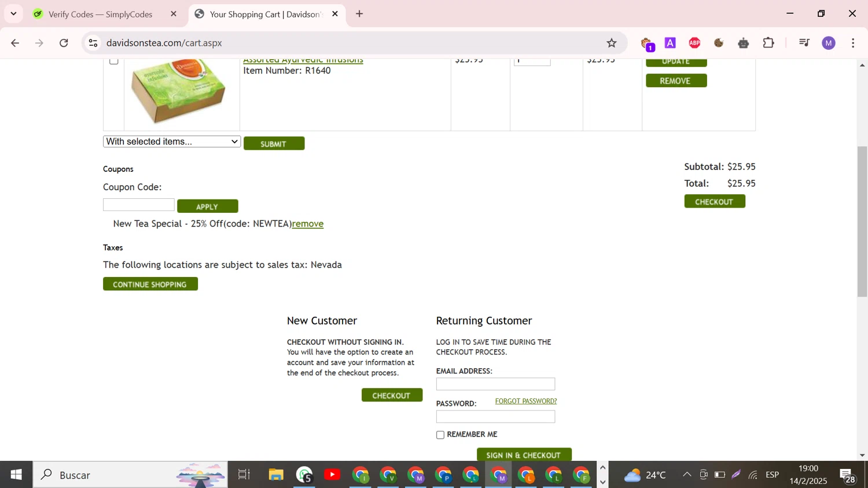The width and height of the screenshot is (868, 488).
Task: Click the ESP language indicator
Action: [x=772, y=475]
